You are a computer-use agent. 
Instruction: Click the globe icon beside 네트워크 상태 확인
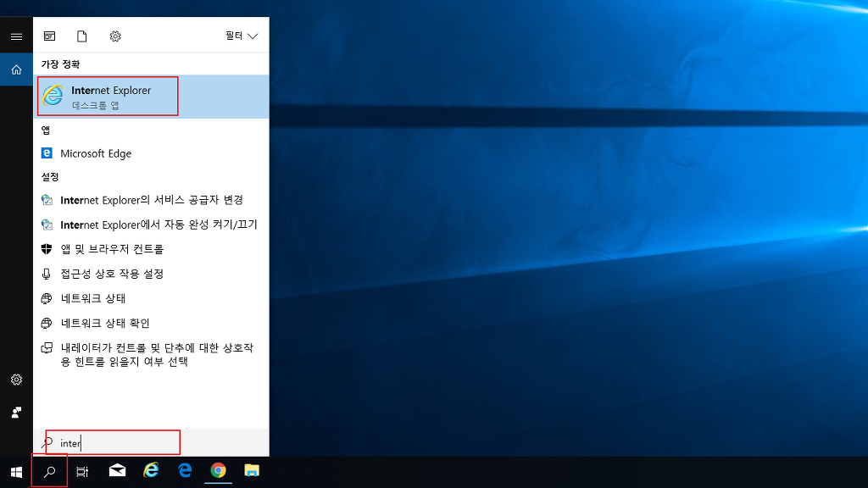pos(47,323)
